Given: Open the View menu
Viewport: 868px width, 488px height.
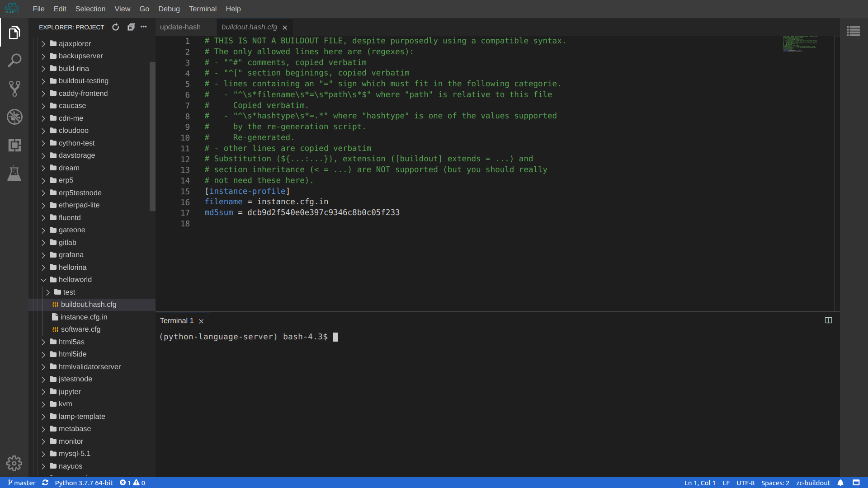Looking at the screenshot, I should coord(122,9).
